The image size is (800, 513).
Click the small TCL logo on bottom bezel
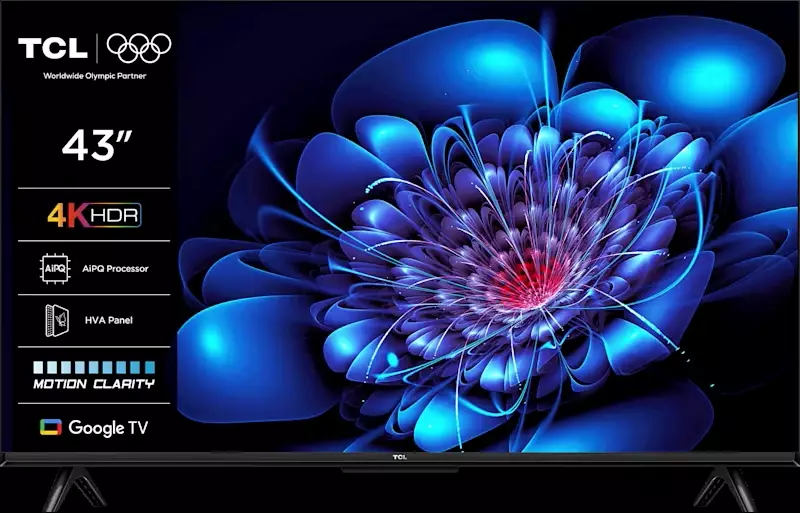400,456
